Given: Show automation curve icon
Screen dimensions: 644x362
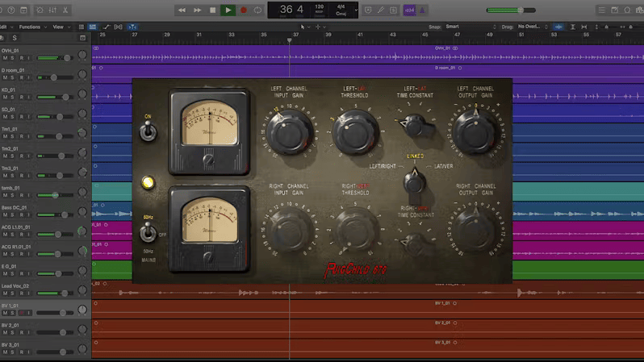Looking at the screenshot, I should (x=106, y=27).
